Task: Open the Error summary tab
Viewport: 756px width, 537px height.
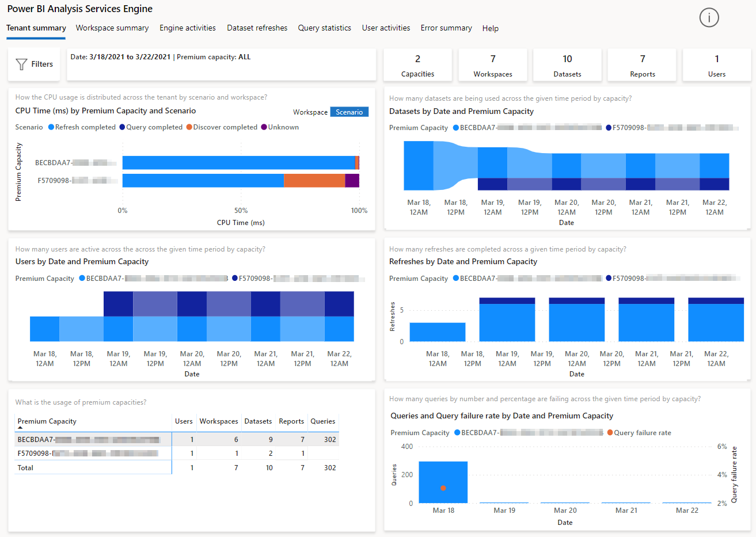Action: pos(446,28)
